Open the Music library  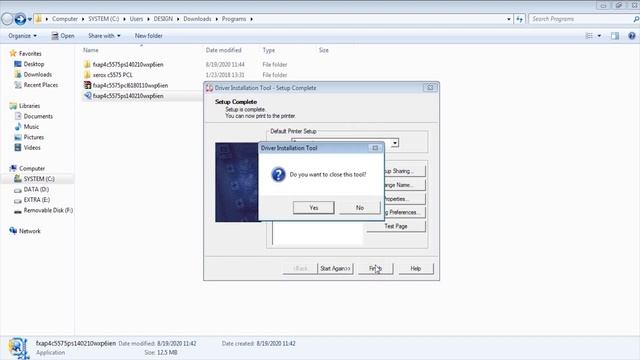(31, 127)
